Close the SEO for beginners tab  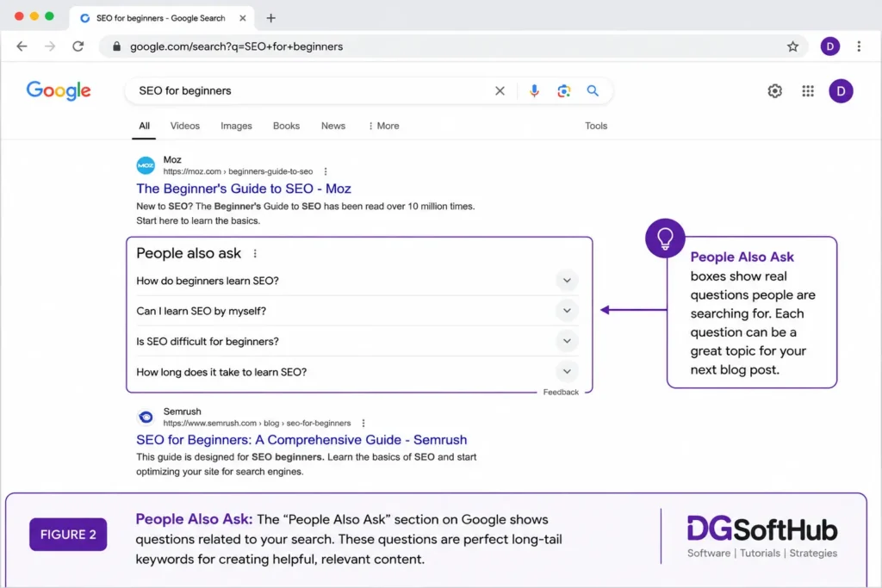click(242, 18)
